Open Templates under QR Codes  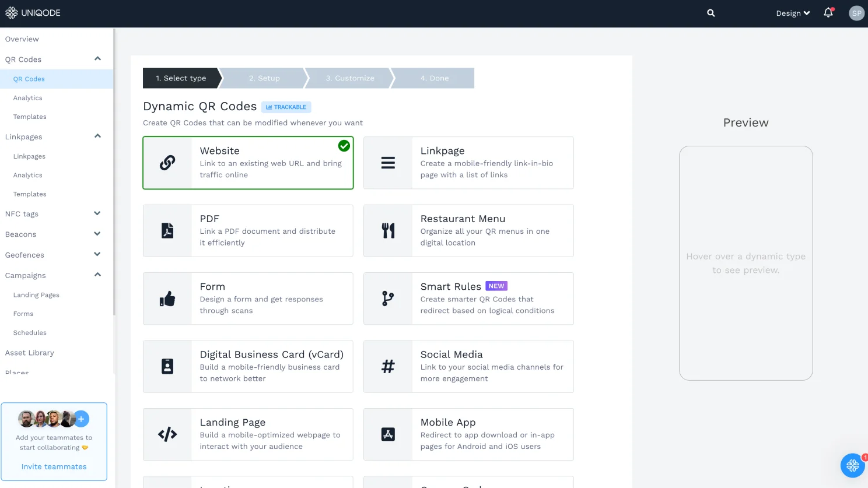click(30, 117)
